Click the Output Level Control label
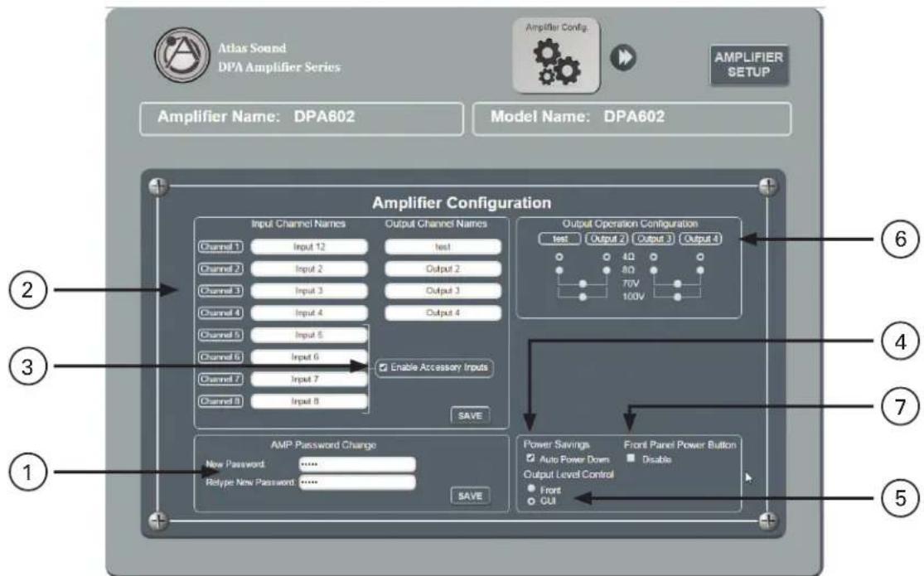This screenshot has height=576, width=924. pyautogui.click(x=568, y=474)
